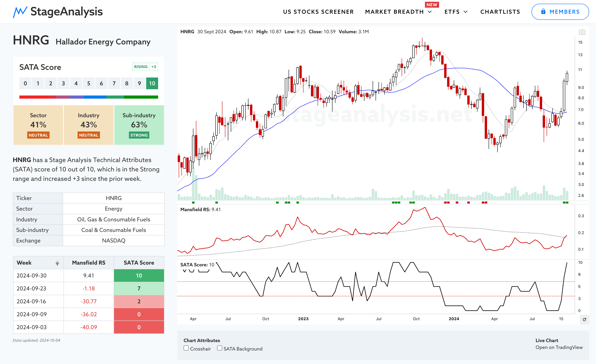The width and height of the screenshot is (596, 364).
Task: Open the Chartlists menu item
Action: pyautogui.click(x=500, y=12)
